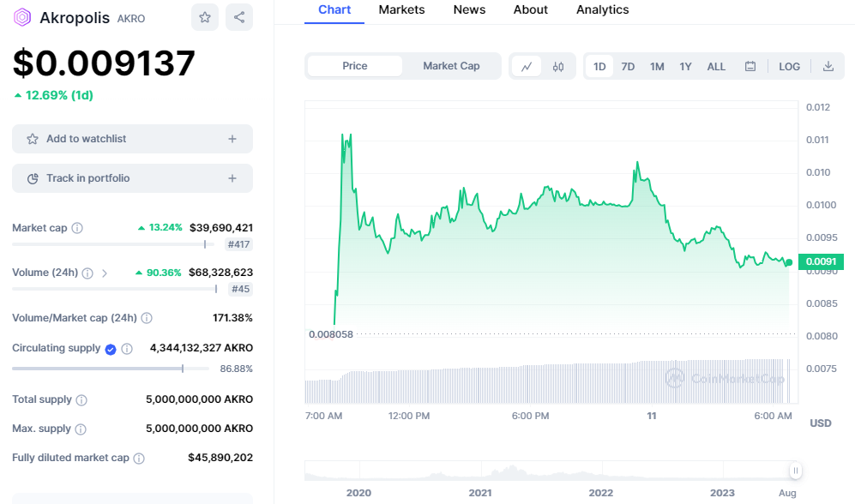Click the Akropolis logo icon
Screen dimensions: 855x504
[21, 17]
